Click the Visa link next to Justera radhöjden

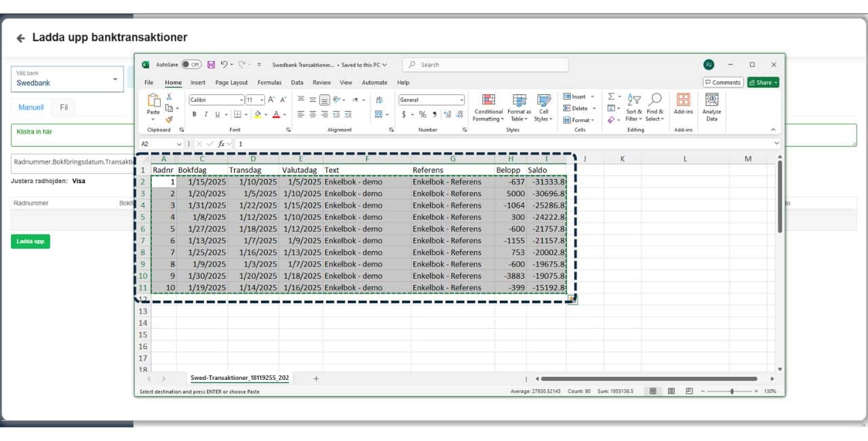point(79,181)
